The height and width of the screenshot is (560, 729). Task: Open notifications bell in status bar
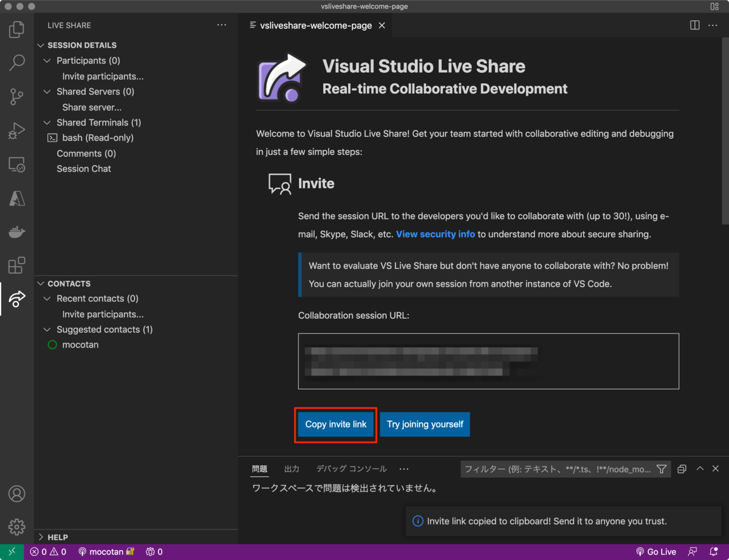pos(714,552)
